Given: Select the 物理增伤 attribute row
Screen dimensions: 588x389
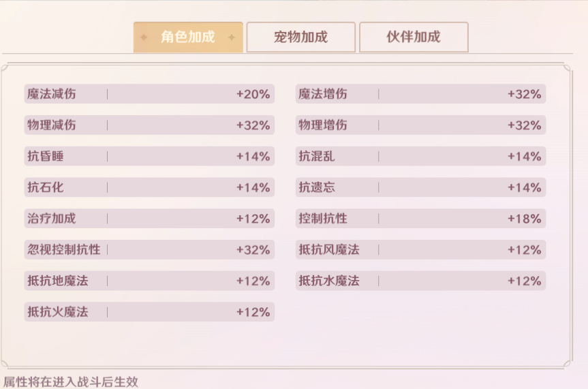Looking at the screenshot, I should (420, 125).
